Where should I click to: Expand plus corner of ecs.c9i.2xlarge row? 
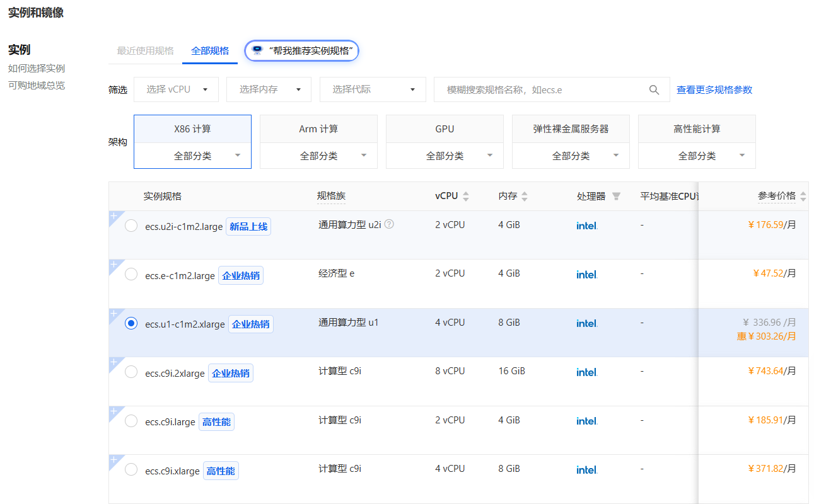coord(114,362)
